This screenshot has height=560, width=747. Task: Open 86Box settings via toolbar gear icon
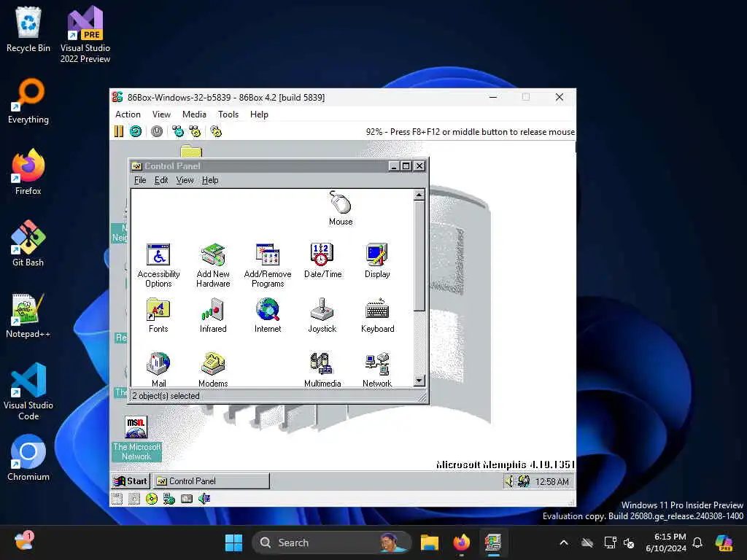coord(216,131)
